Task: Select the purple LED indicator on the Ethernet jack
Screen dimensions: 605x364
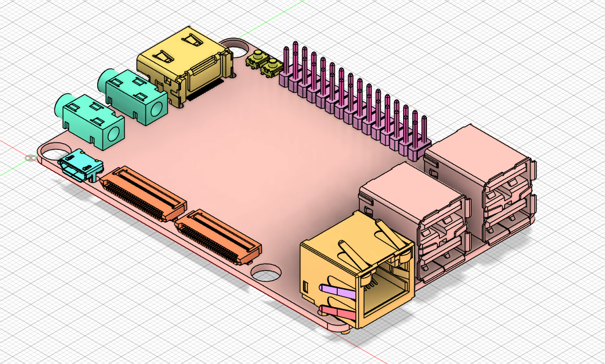Action: [338, 292]
